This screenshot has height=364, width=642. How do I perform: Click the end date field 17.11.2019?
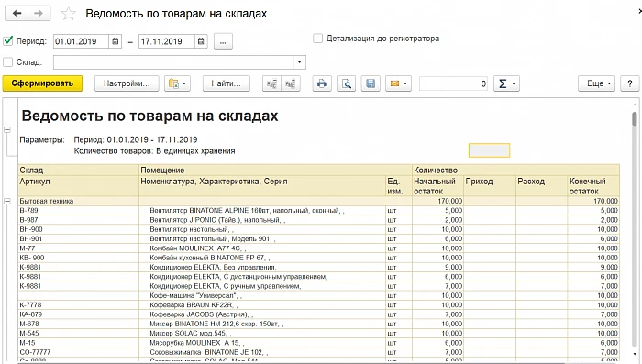167,41
